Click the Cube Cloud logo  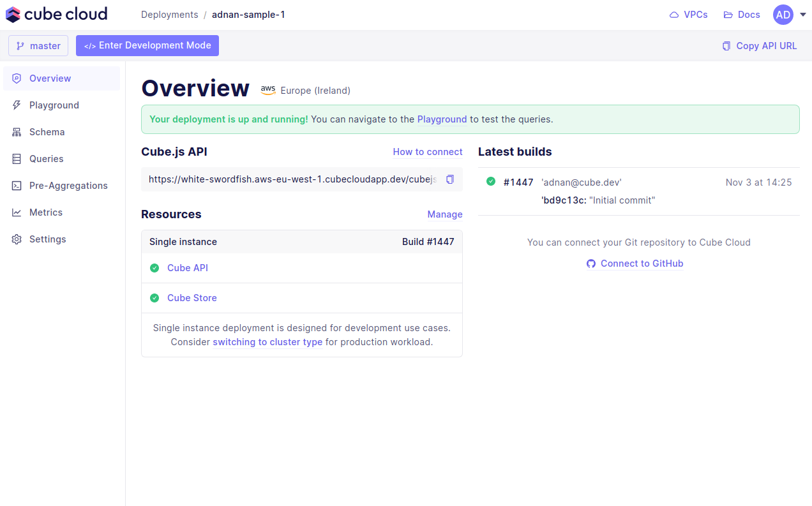[x=56, y=14]
